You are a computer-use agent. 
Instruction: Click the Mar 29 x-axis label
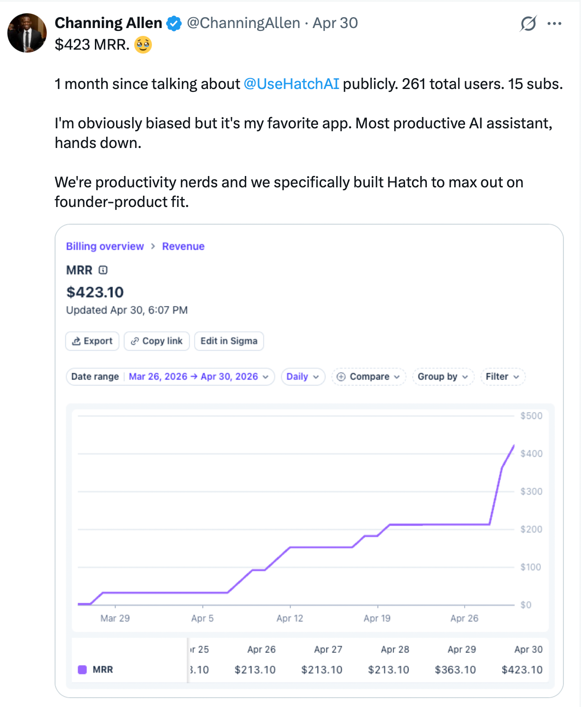(115, 619)
